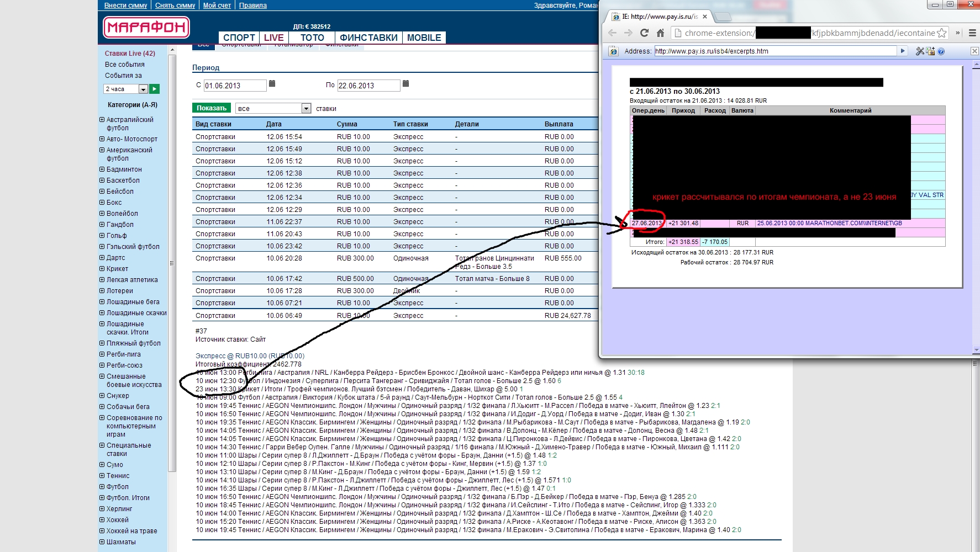980x552 pixels.
Task: Open calendar for start date
Action: pos(272,84)
